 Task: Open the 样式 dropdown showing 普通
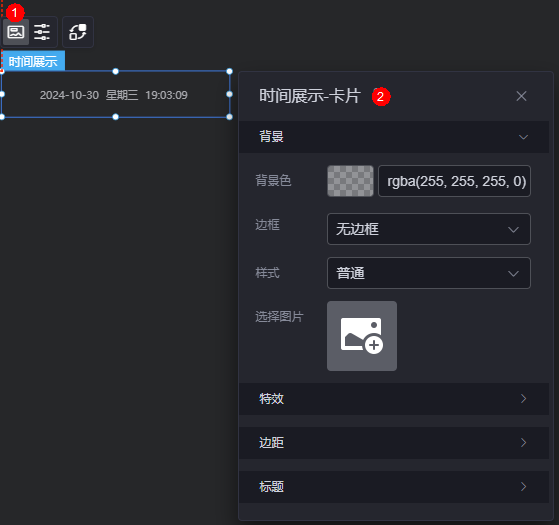(429, 273)
